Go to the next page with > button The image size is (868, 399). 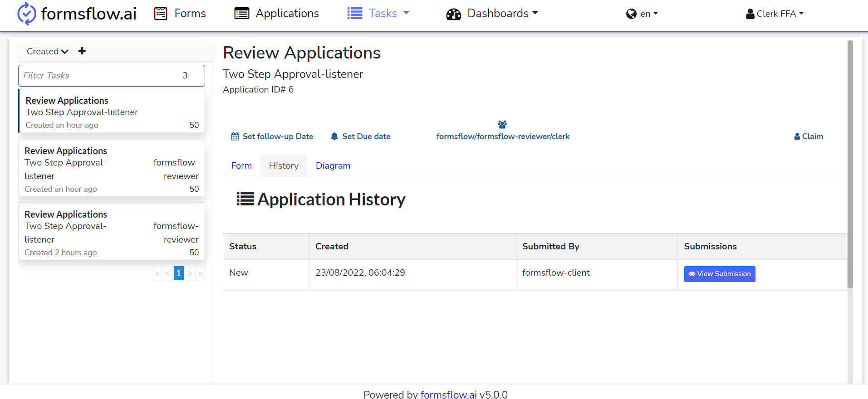click(190, 273)
